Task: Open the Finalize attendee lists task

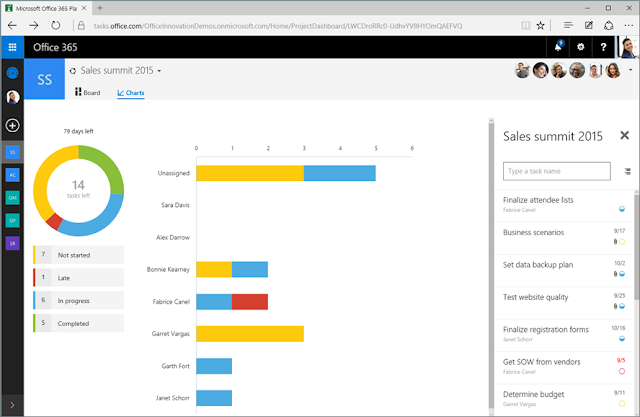Action: (564, 206)
